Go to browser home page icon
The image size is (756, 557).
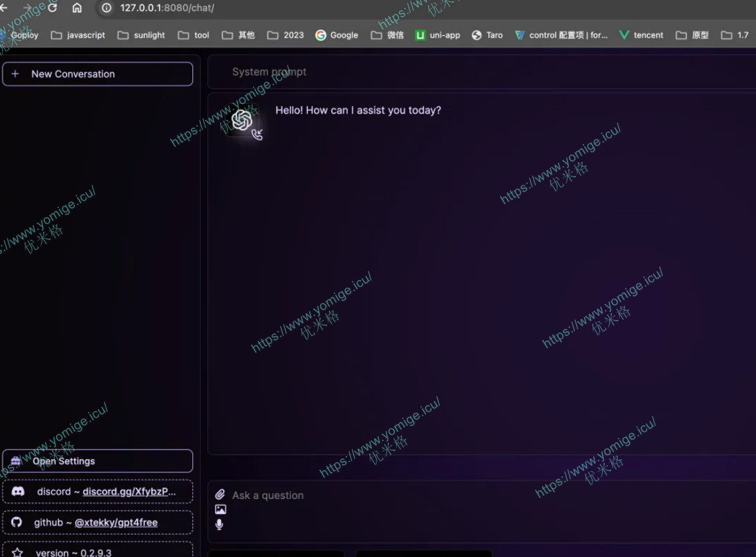point(77,8)
